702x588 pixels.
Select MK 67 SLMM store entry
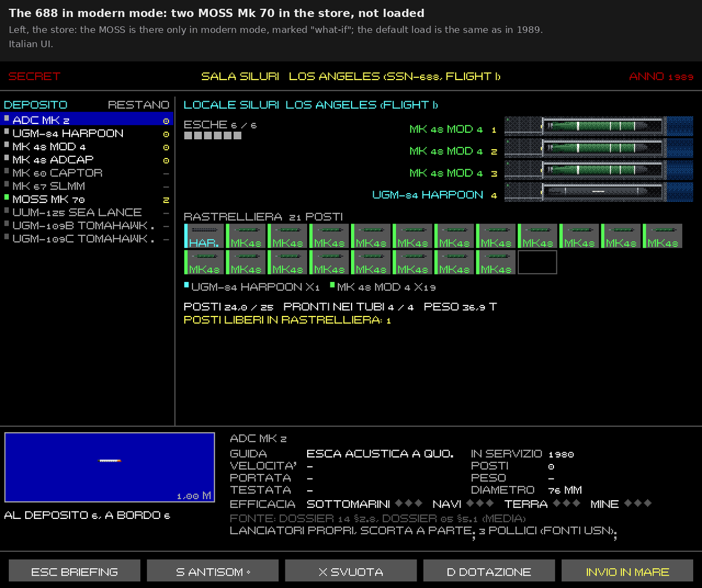tap(87, 185)
